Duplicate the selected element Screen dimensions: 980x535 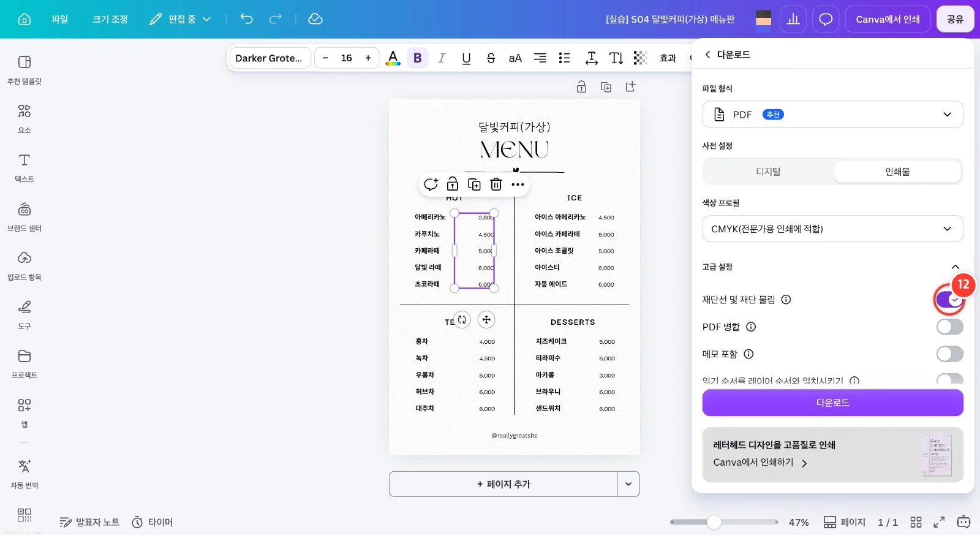pyautogui.click(x=474, y=184)
